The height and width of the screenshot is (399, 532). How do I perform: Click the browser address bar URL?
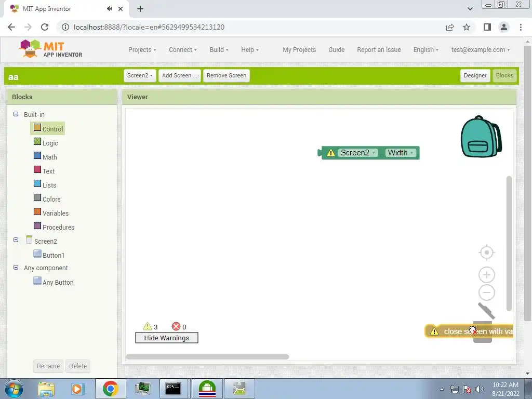point(149,27)
